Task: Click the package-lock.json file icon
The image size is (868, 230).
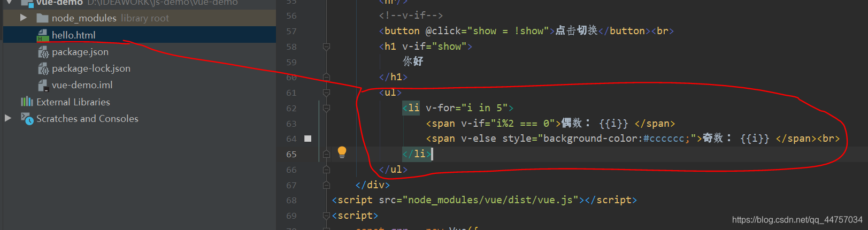Action: click(43, 68)
